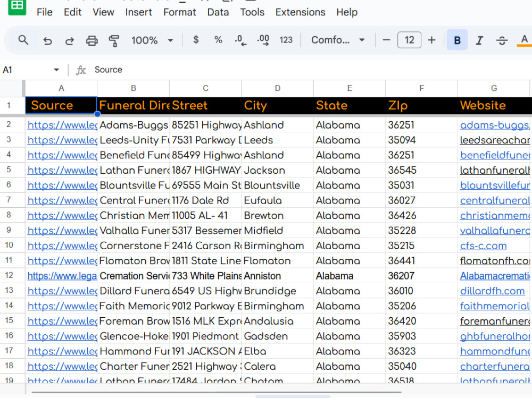This screenshot has height=398, width=532.
Task: Open text color picker
Action: tap(524, 40)
